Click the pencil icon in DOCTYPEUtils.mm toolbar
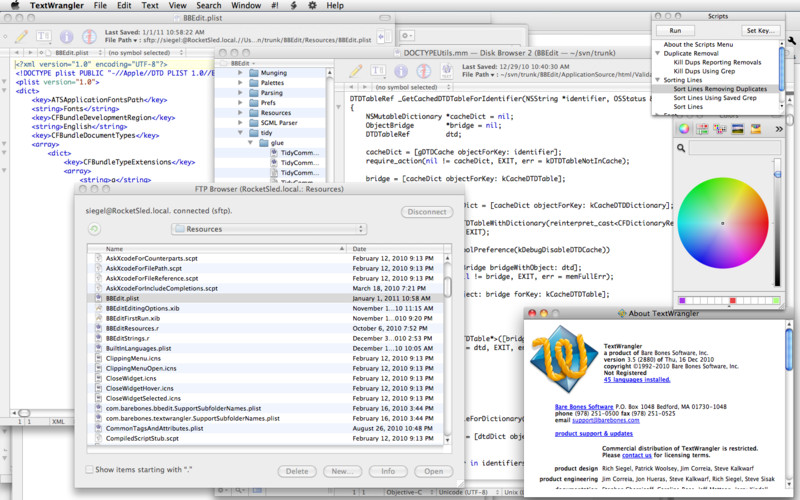800x500 pixels. 356,71
